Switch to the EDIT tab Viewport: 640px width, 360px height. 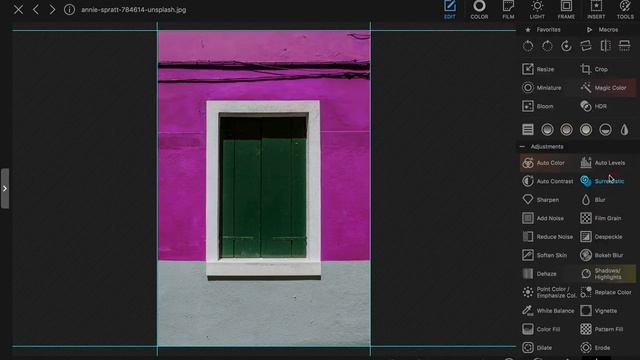(x=450, y=10)
